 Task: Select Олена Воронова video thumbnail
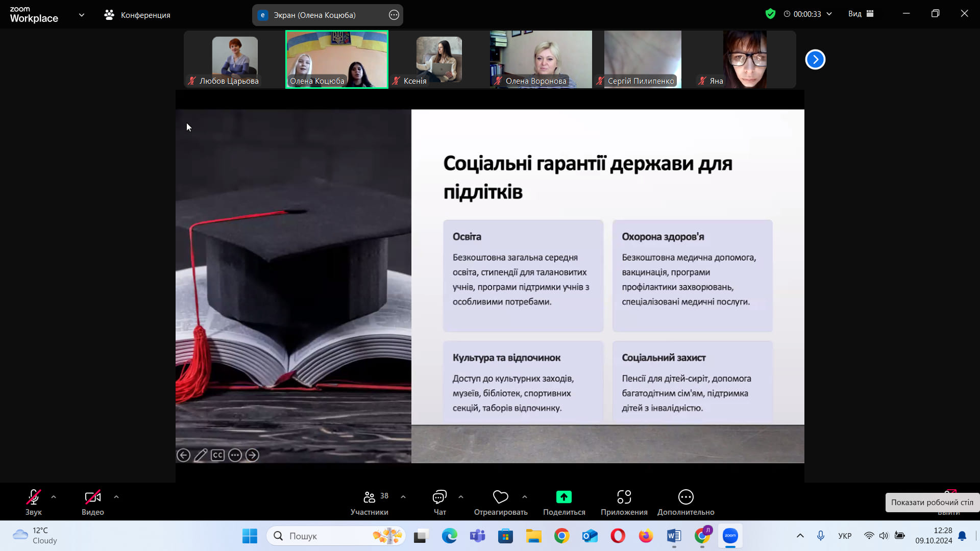point(541,59)
